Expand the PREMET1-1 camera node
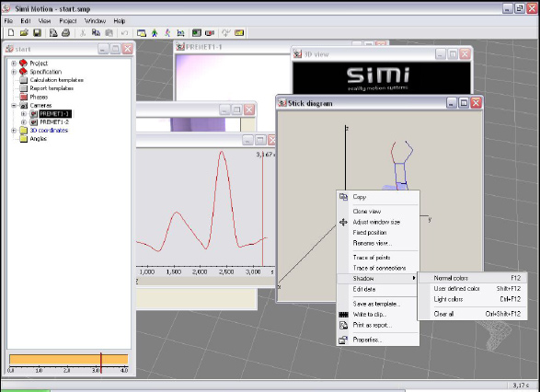 click(23, 114)
